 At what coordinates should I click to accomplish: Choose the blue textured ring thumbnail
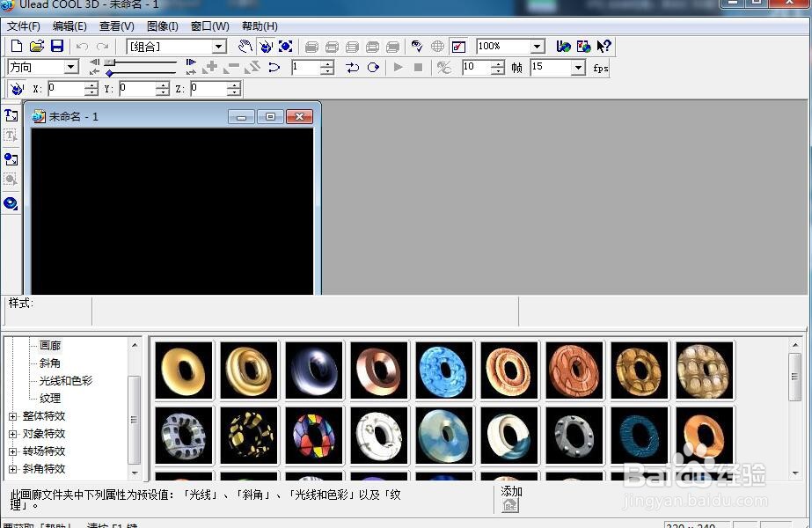point(444,370)
